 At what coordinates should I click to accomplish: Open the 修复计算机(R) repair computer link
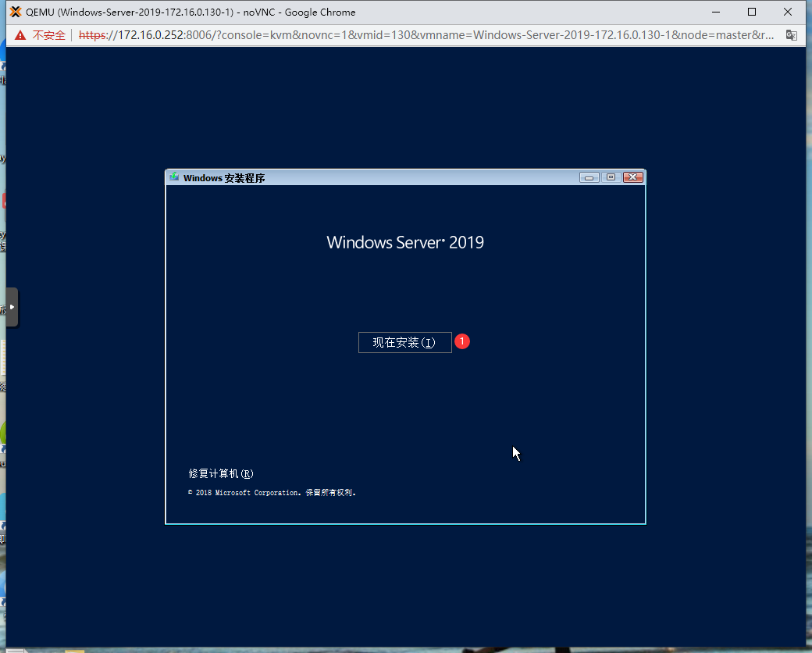tap(221, 473)
